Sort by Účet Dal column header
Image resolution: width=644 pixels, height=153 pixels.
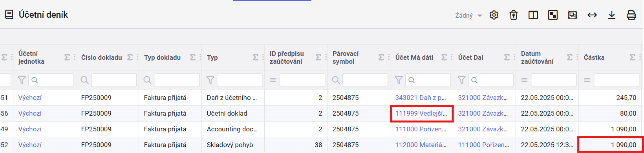pyautogui.click(x=470, y=57)
